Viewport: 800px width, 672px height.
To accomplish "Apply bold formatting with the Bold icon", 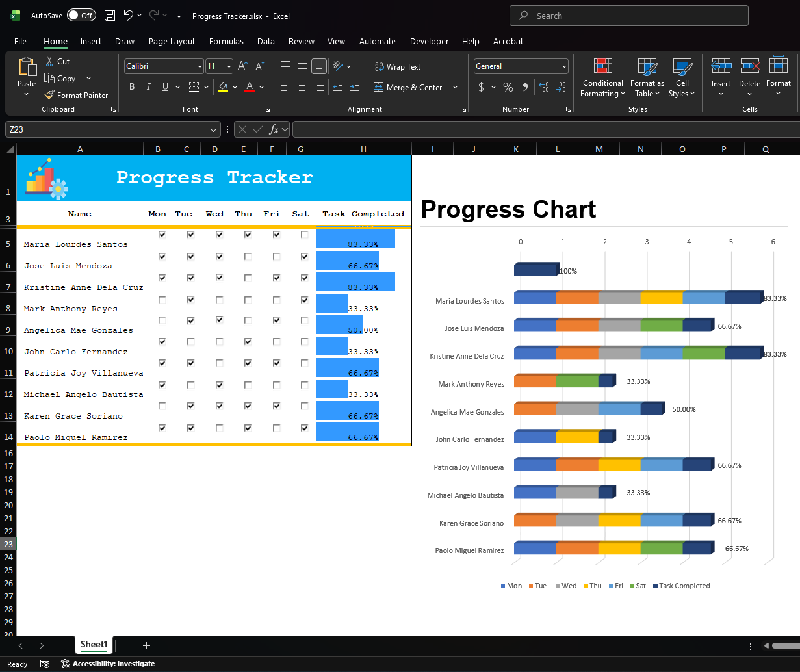I will pos(131,86).
